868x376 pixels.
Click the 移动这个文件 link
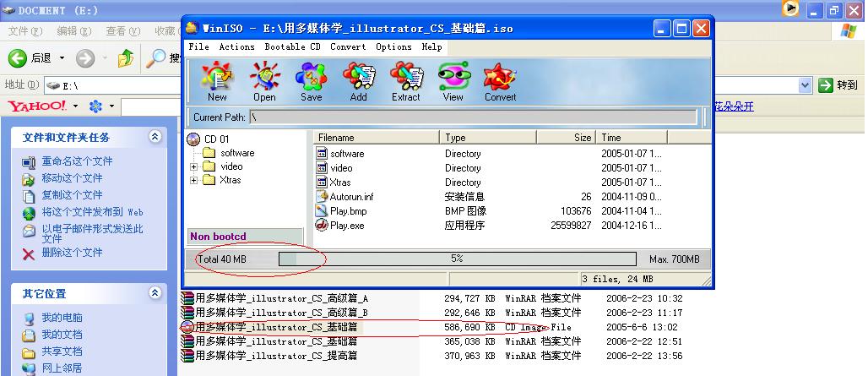(x=72, y=177)
